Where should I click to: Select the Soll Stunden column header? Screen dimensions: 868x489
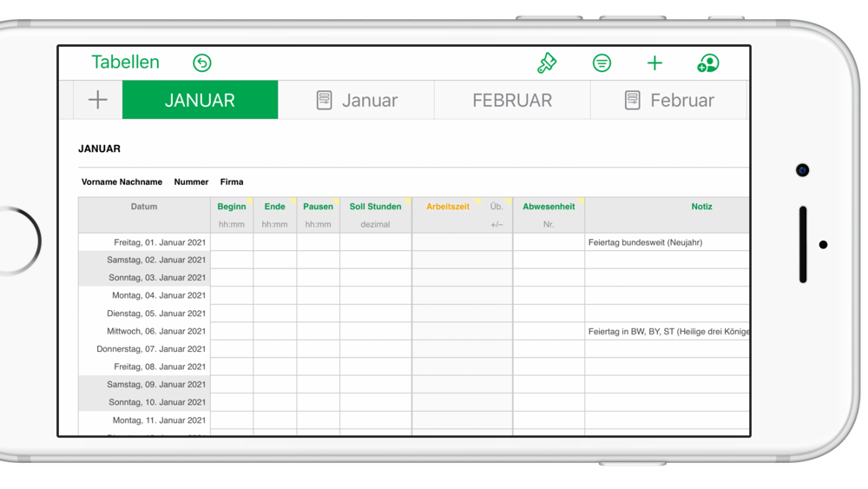click(x=375, y=207)
